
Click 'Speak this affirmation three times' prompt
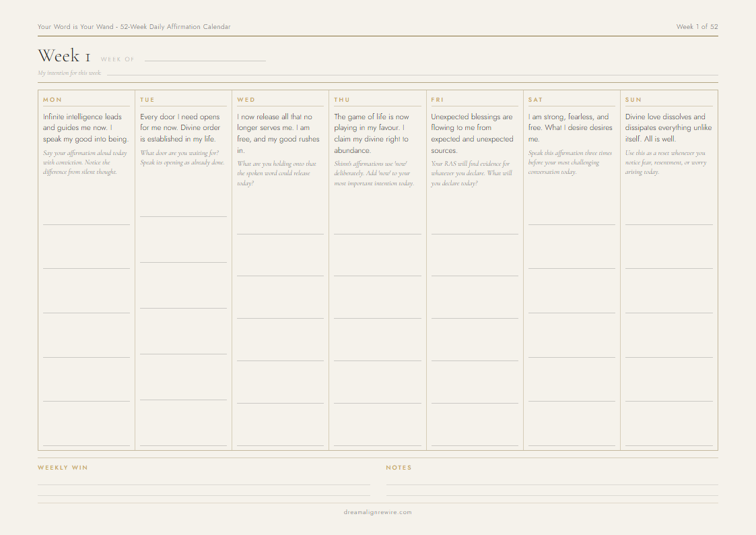pyautogui.click(x=570, y=162)
